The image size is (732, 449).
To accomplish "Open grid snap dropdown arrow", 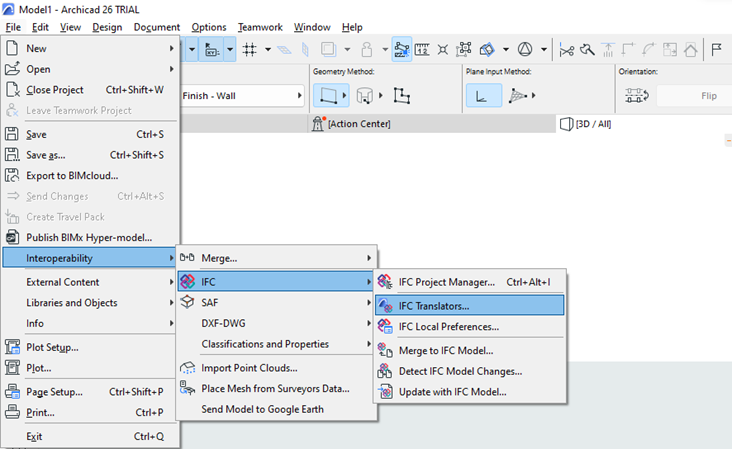I will click(x=268, y=49).
